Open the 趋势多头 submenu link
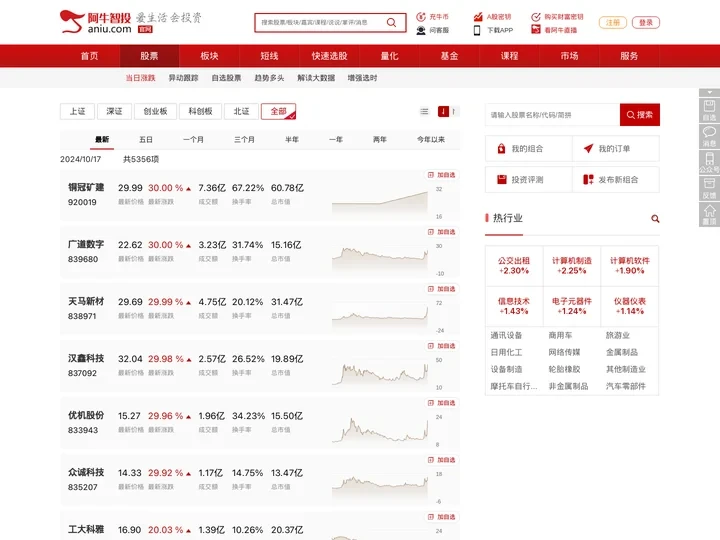This screenshot has height=540, width=720. click(x=269, y=78)
